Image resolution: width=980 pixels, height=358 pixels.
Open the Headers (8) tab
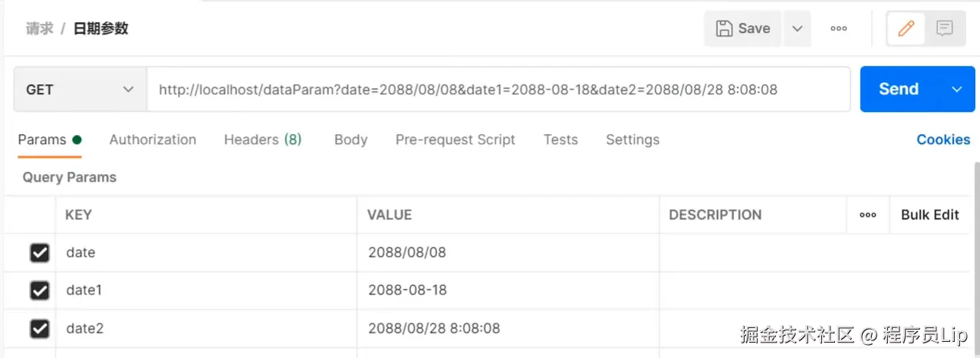262,140
